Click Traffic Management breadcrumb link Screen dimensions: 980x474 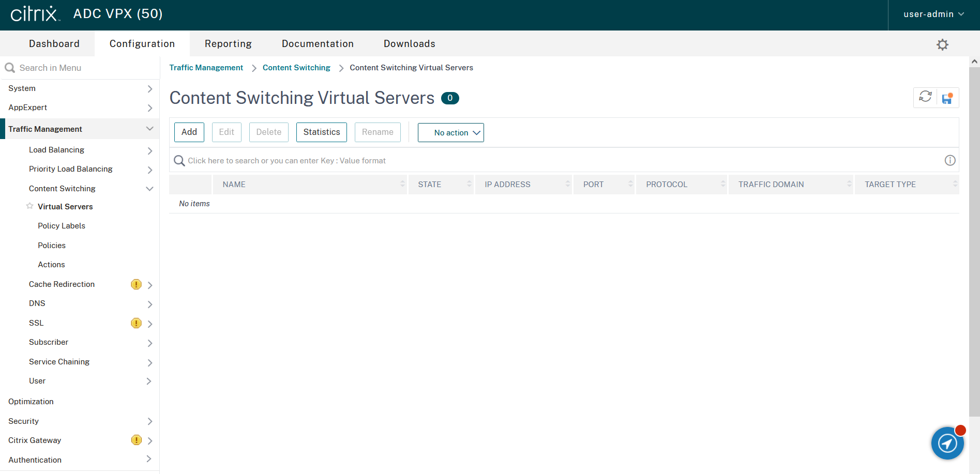[206, 68]
